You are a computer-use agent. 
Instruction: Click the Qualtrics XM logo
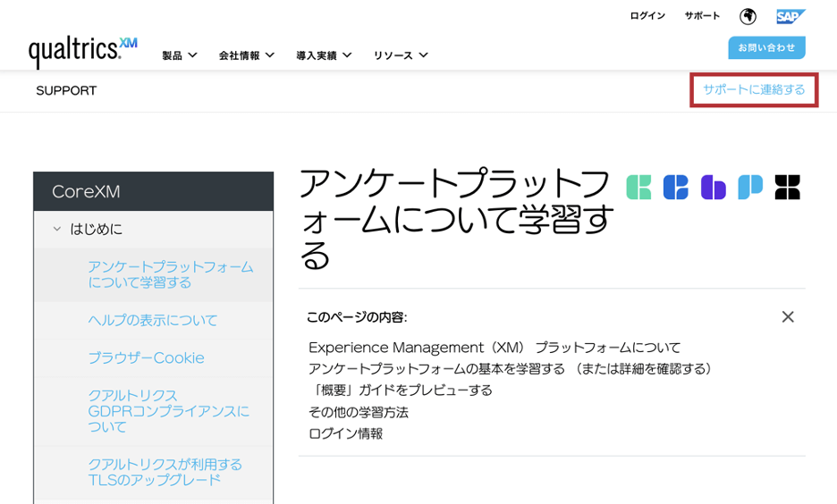click(83, 52)
